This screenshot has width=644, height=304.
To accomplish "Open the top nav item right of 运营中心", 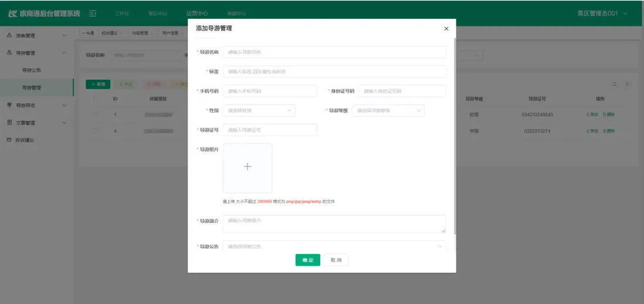I will pyautogui.click(x=236, y=13).
